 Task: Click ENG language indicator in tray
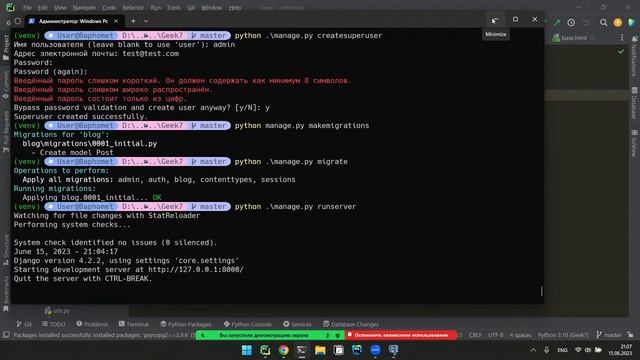[562, 350]
